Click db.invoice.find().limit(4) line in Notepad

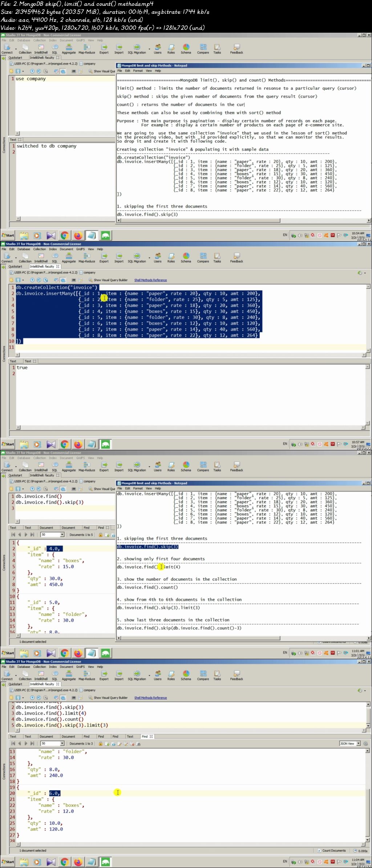[x=149, y=567]
